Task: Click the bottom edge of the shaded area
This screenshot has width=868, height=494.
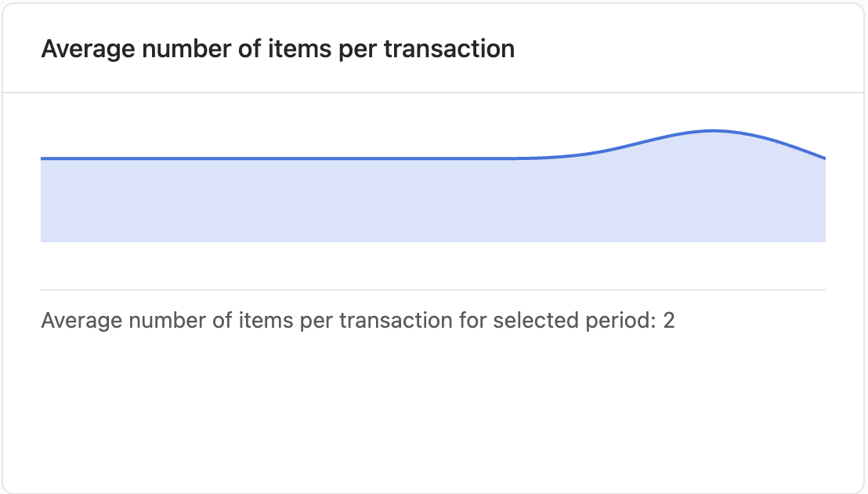Action: (x=433, y=241)
